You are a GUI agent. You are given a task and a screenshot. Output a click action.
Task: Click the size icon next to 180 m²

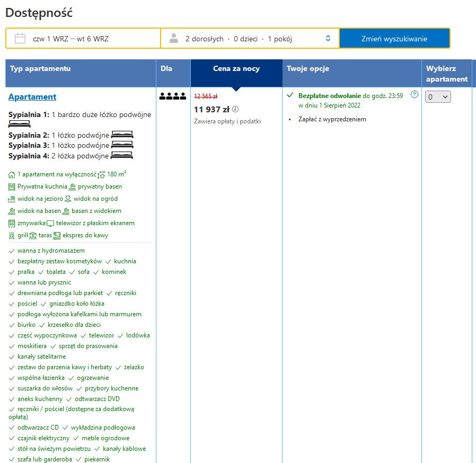(x=101, y=175)
